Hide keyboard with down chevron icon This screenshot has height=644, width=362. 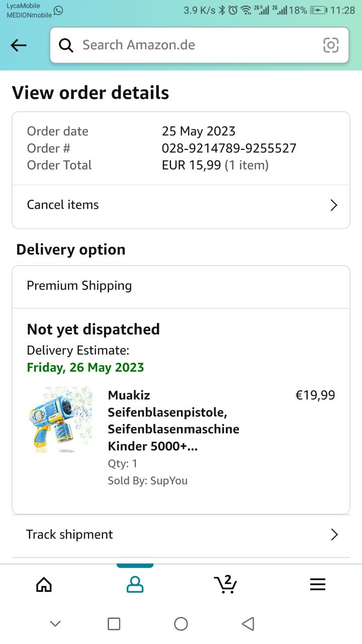55,624
